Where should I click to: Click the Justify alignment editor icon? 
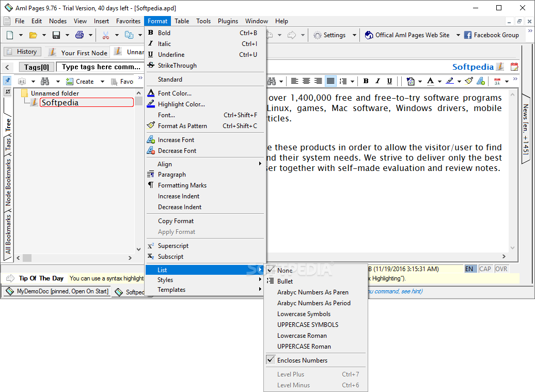[x=331, y=81]
